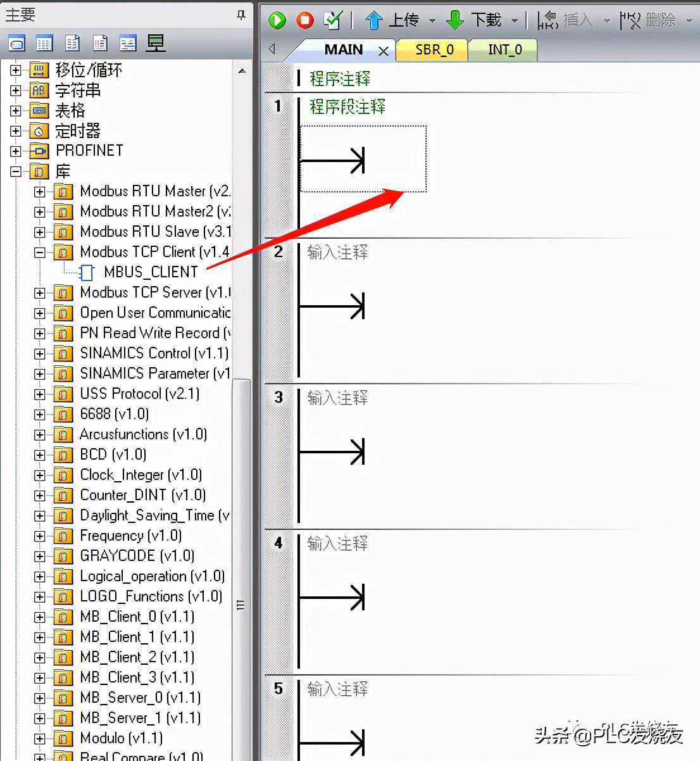The height and width of the screenshot is (761, 700).
Task: Click the network 2 comment field
Action: (x=337, y=253)
